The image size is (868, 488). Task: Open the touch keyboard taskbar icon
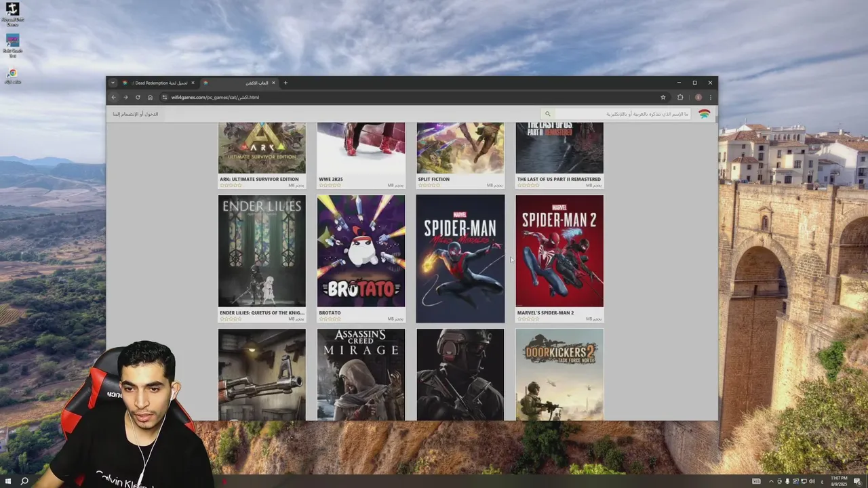pyautogui.click(x=756, y=481)
